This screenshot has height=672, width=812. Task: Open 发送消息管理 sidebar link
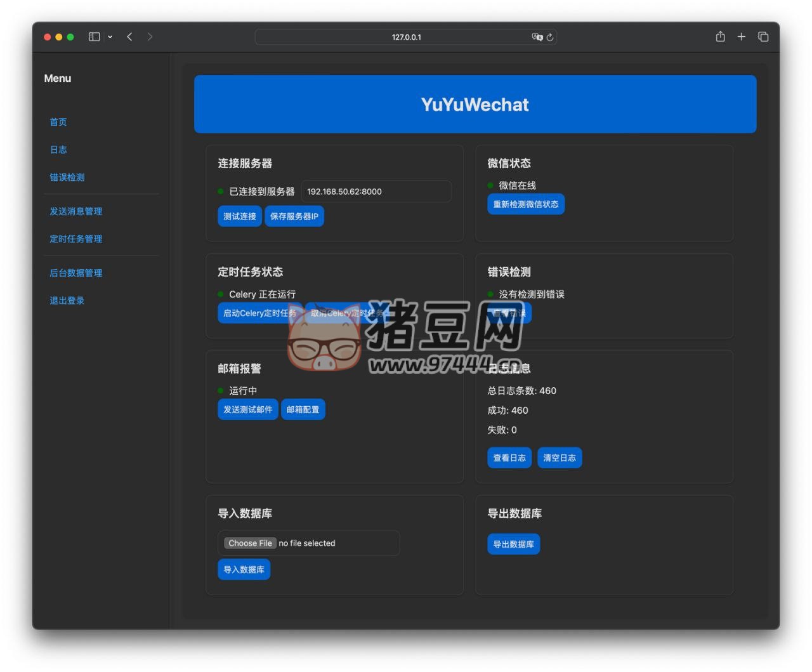(x=76, y=211)
